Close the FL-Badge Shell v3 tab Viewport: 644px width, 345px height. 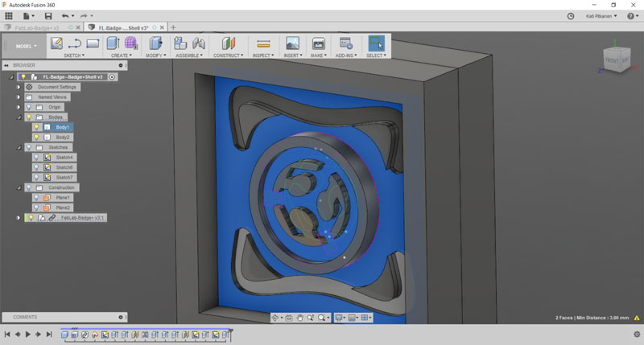tap(162, 27)
